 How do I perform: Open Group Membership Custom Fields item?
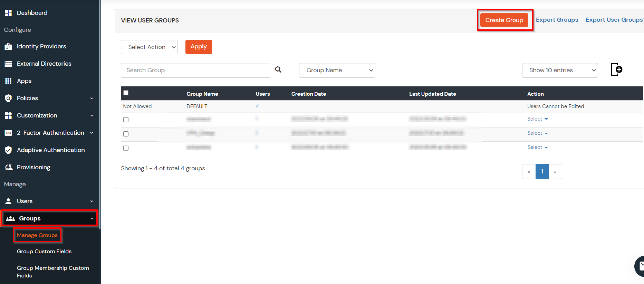[53, 272]
